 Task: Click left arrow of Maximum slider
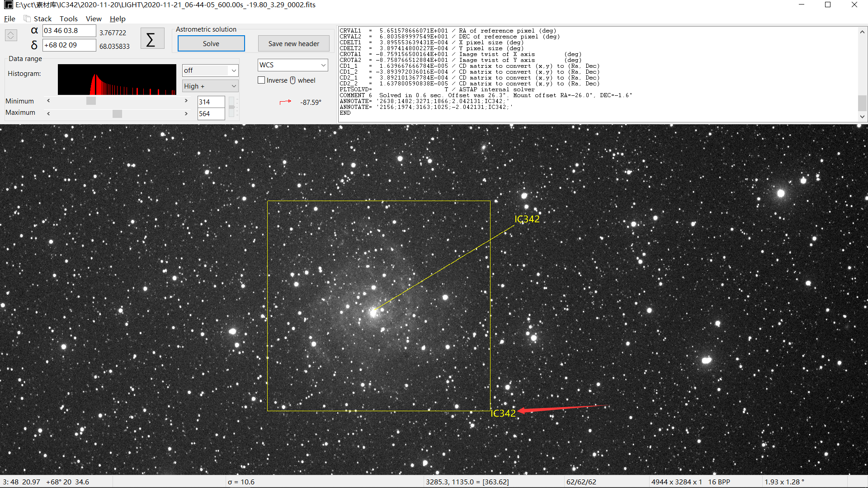[x=48, y=113]
